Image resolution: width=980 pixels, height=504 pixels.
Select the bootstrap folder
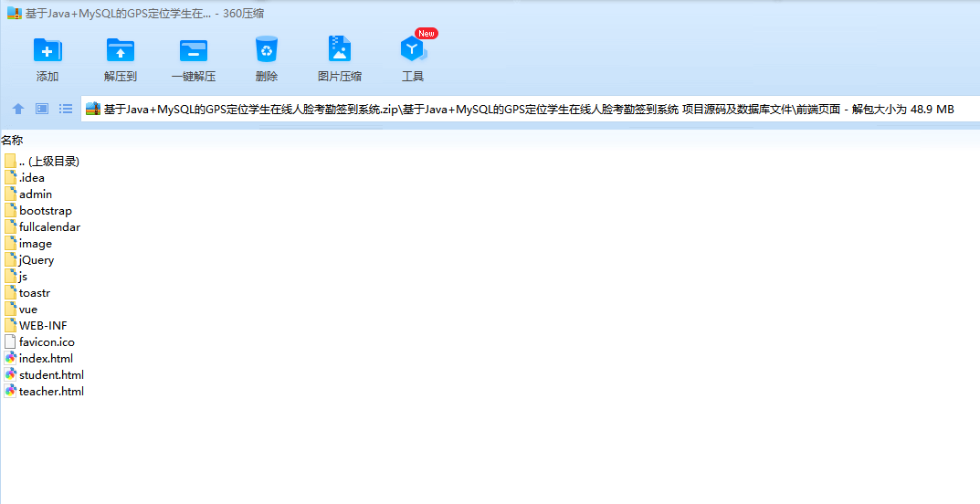click(x=38, y=211)
